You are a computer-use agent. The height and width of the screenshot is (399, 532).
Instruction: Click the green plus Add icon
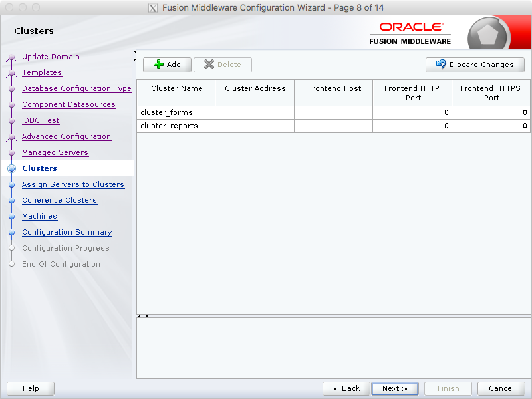tap(158, 65)
